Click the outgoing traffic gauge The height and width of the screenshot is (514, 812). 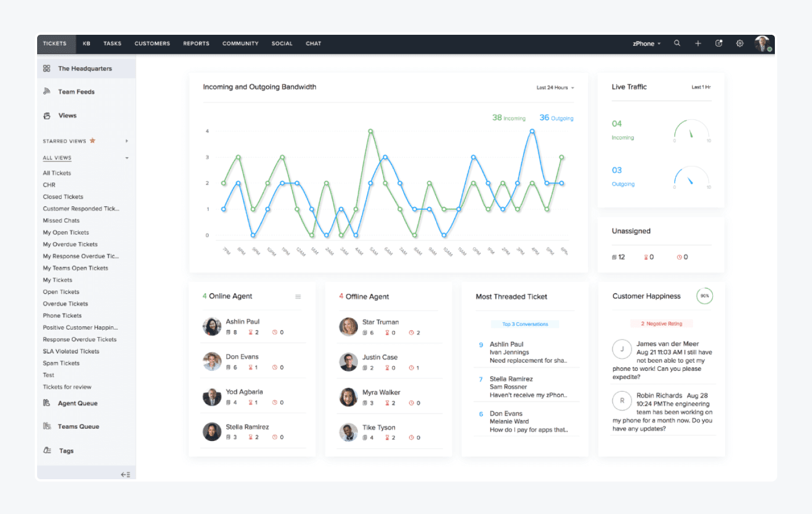click(691, 177)
